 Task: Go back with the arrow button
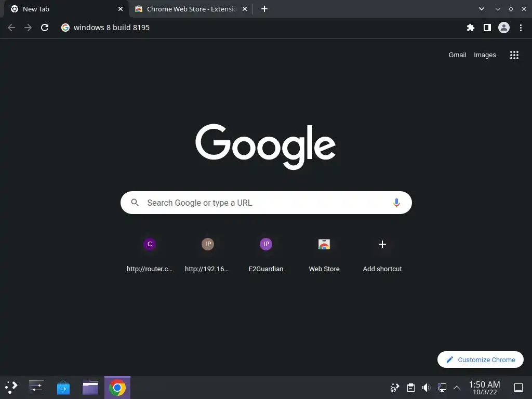(x=11, y=28)
